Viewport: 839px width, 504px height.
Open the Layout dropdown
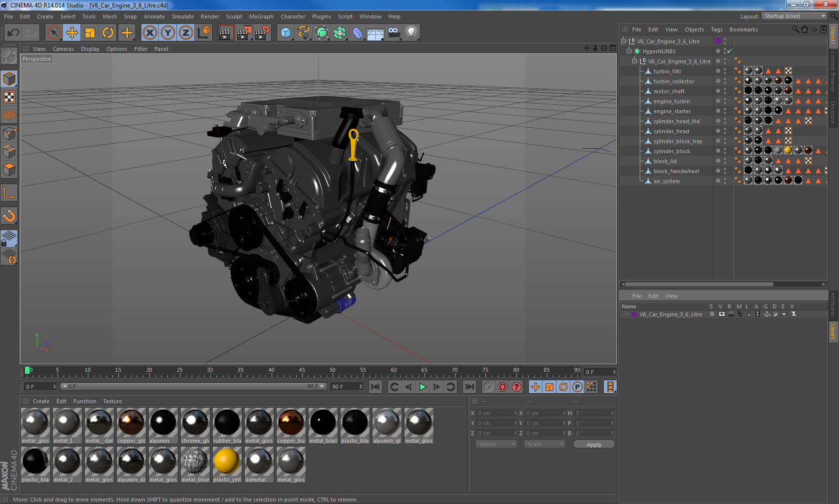click(794, 16)
